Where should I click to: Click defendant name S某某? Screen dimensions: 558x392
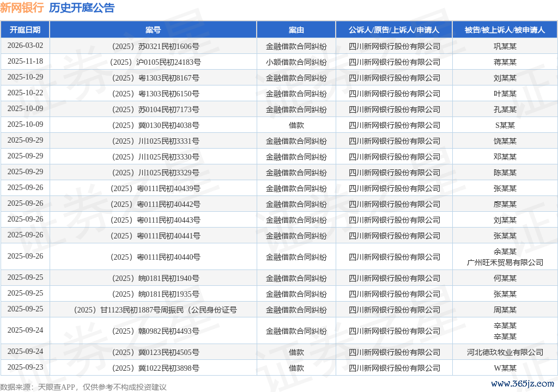(505, 125)
